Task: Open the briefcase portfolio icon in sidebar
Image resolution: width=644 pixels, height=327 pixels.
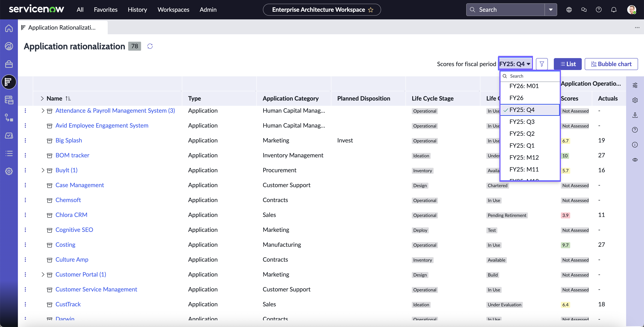Action: [x=9, y=64]
